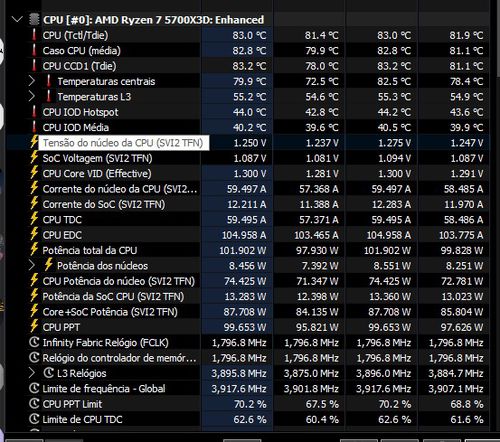Click the 70.2 % current CPU PPT Limit value
Viewport: 500px width, 442px height.
pyautogui.click(x=250, y=404)
